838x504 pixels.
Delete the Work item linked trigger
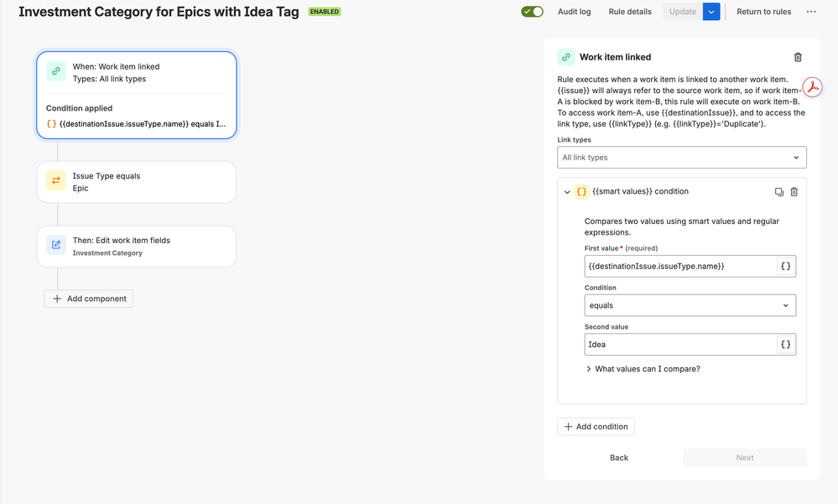click(798, 57)
